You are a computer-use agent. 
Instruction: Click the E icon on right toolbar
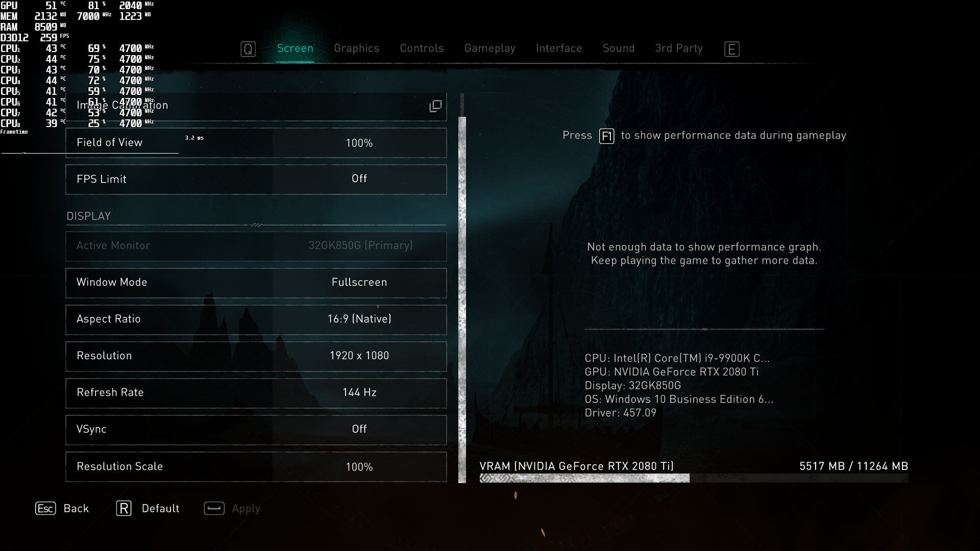tap(732, 48)
